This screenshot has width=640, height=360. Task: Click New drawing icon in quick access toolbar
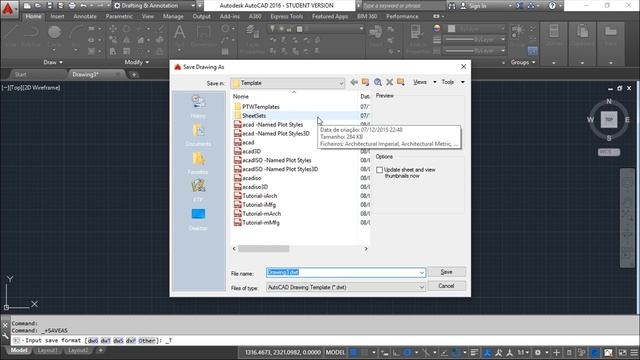(x=27, y=6)
